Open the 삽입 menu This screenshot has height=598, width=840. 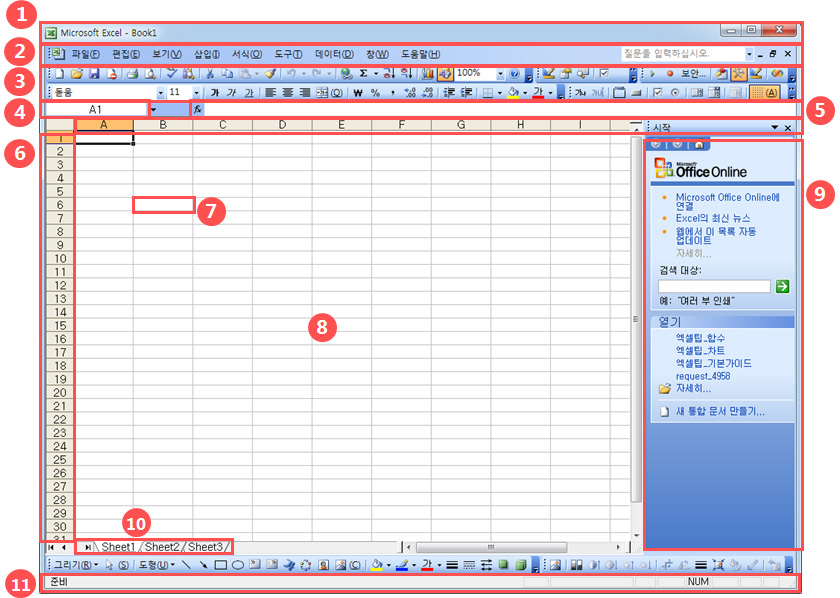tap(207, 54)
